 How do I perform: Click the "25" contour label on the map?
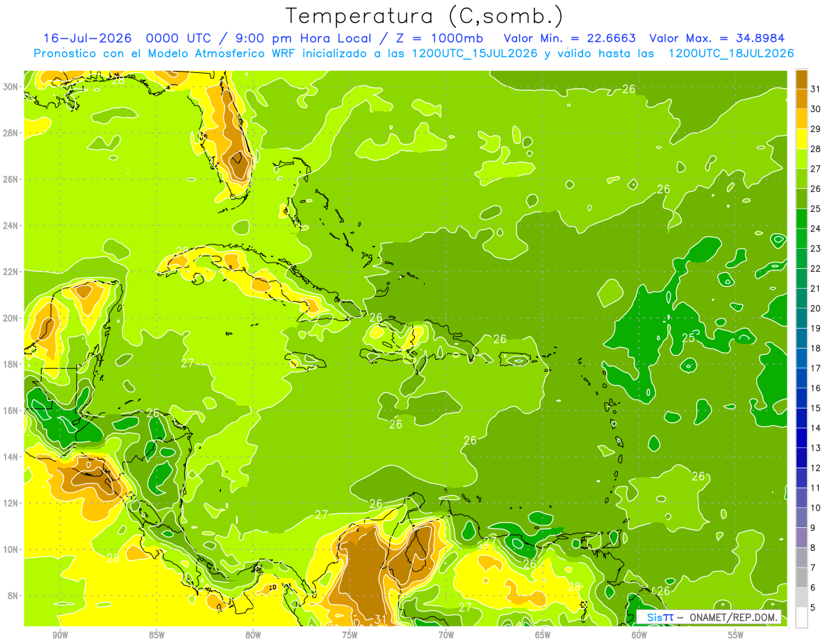tap(688, 338)
